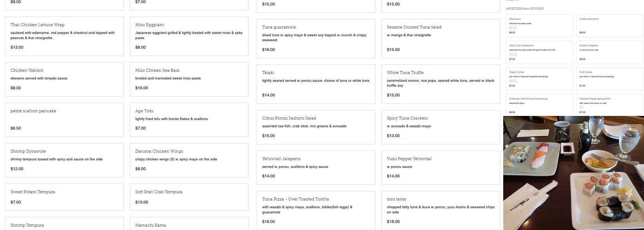The image size is (644, 230).
Task: Select Sesame Crusted Tuna Salad
Action: point(441,39)
